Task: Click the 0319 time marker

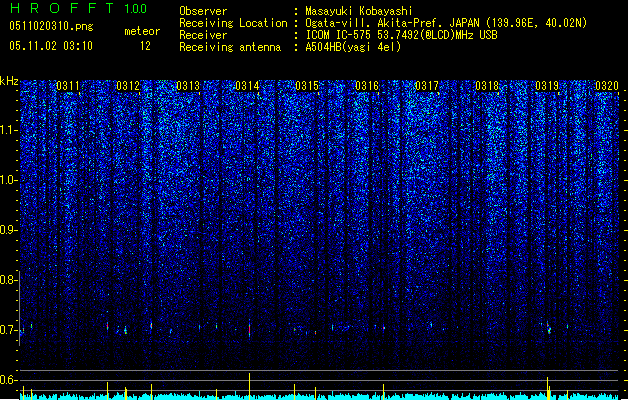Action: coord(547,86)
